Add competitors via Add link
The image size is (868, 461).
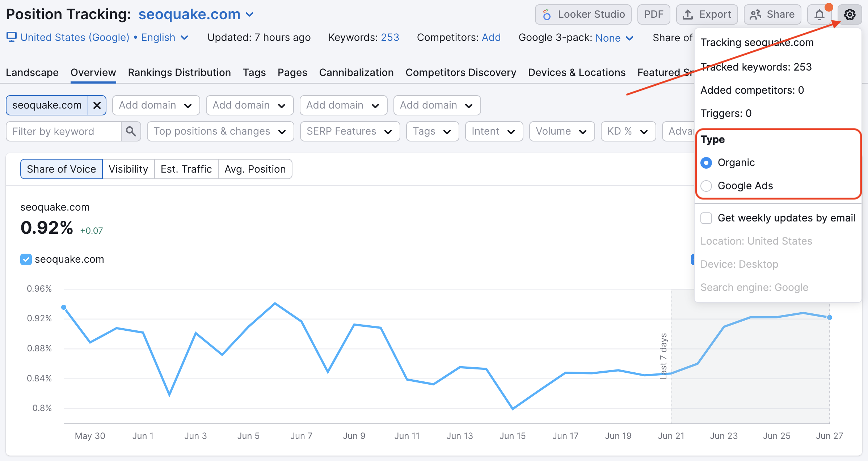[491, 37]
